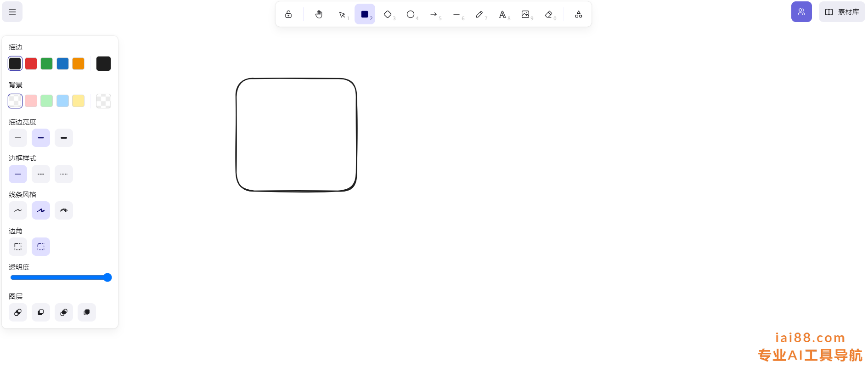The width and height of the screenshot is (868, 367).
Task: Choose green stroke color swatch
Action: (46, 63)
